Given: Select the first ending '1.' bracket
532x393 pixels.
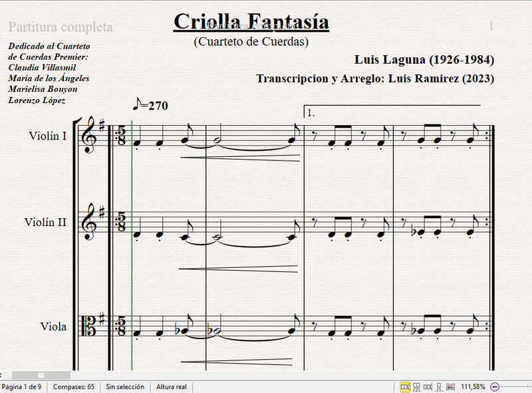Looking at the screenshot, I should [x=392, y=110].
